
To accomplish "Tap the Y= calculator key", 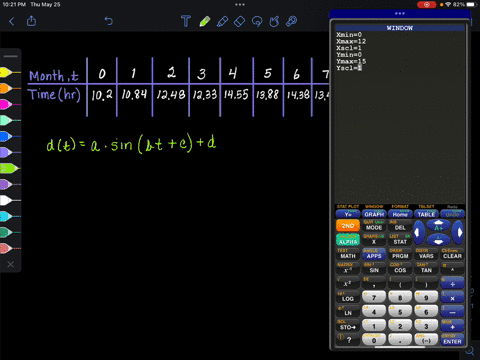I will click(348, 214).
